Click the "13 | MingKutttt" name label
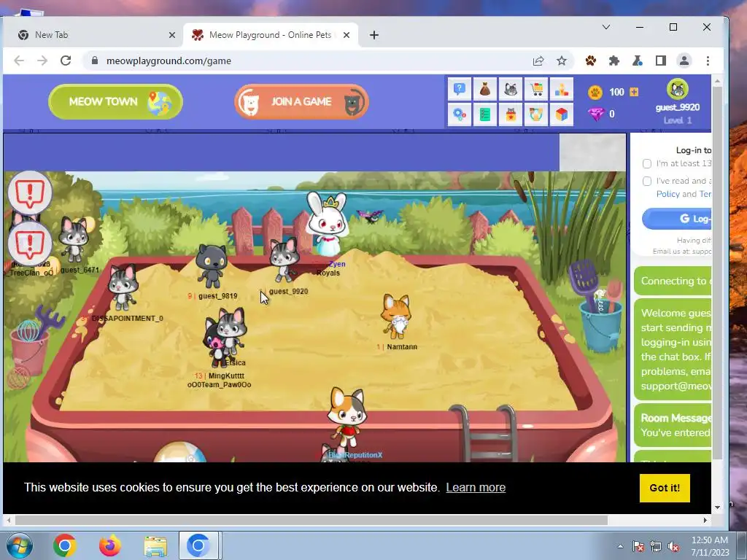This screenshot has height=560, width=747. coord(219,376)
